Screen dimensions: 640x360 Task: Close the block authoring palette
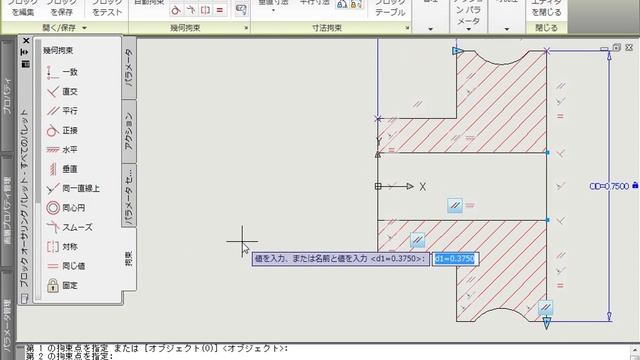tap(26, 41)
